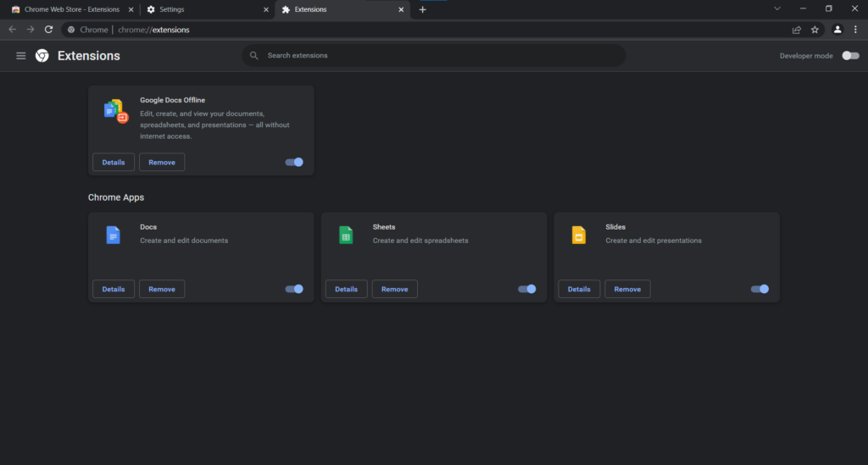The width and height of the screenshot is (868, 465).
Task: Click 'Create and edit documents' description
Action: pyautogui.click(x=184, y=241)
